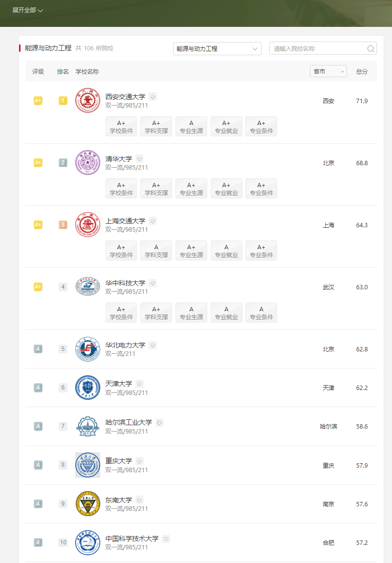Open the 能源与动力工程 subject dropdown
The width and height of the screenshot is (392, 563).
[x=217, y=49]
